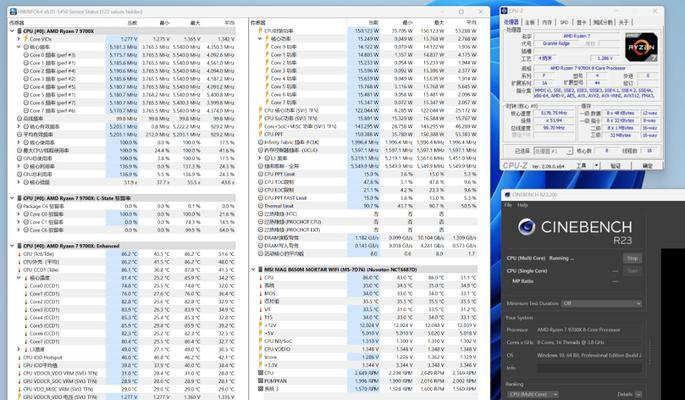Screen dimensions: 685x400
Task: Open the Help menu in Cinebench
Action: 522,205
